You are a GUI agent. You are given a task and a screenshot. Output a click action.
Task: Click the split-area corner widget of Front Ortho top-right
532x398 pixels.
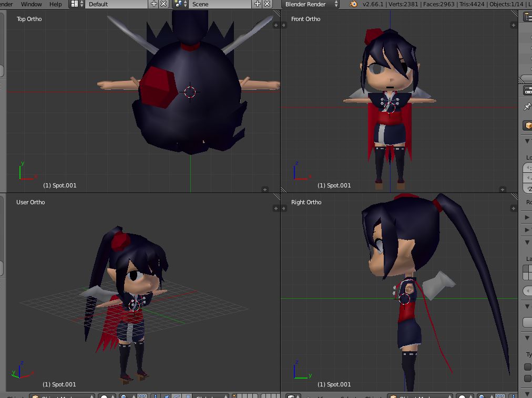tap(514, 14)
